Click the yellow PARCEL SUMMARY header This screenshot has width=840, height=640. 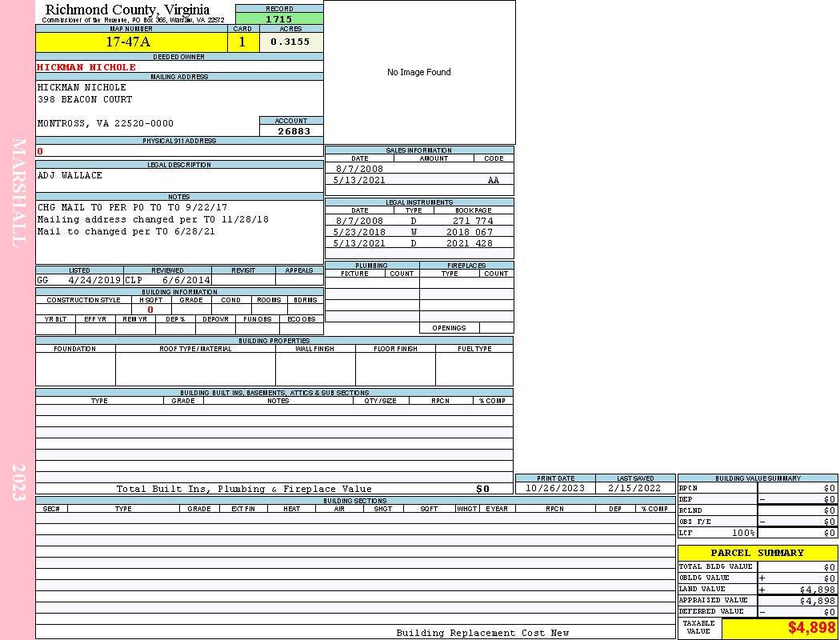pyautogui.click(x=757, y=553)
